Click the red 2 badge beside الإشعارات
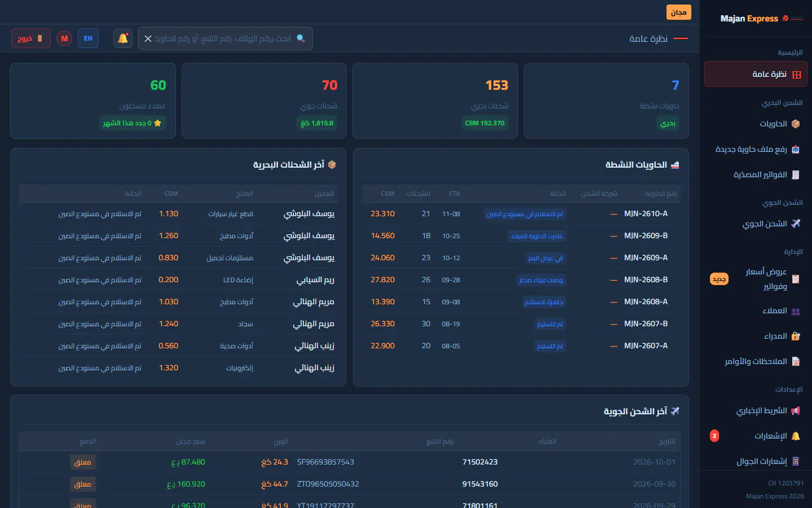 (714, 436)
